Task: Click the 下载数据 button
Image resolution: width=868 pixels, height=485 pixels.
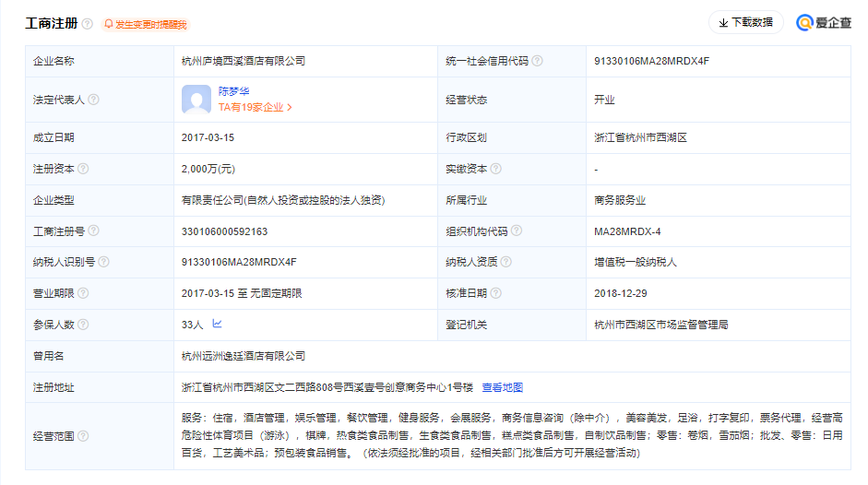Action: point(745,23)
